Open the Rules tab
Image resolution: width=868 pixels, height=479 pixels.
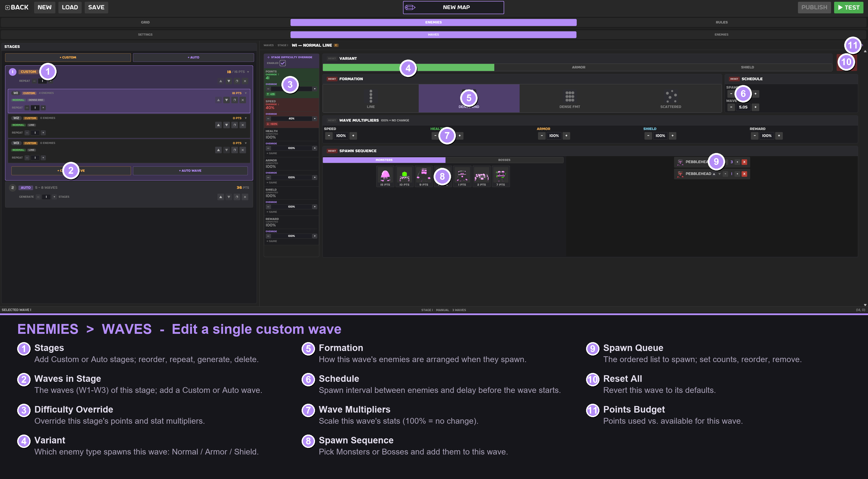coord(721,22)
